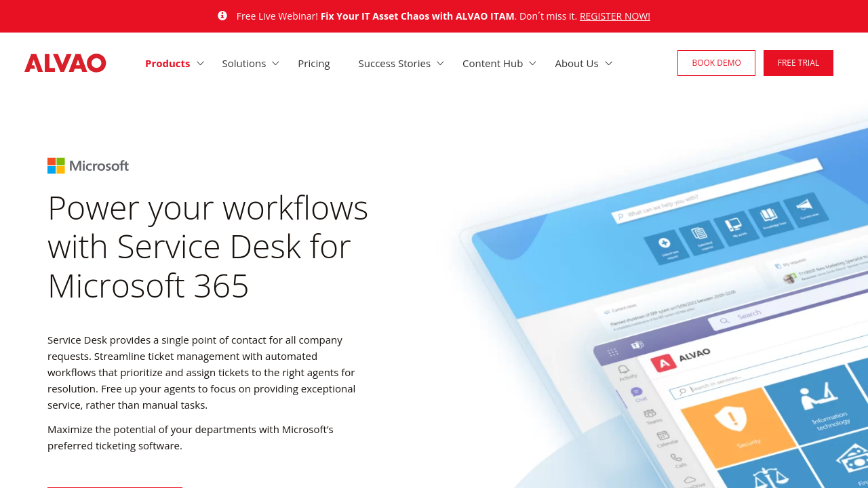Click the Teams Activity bell icon
The image size is (868, 488).
click(624, 370)
